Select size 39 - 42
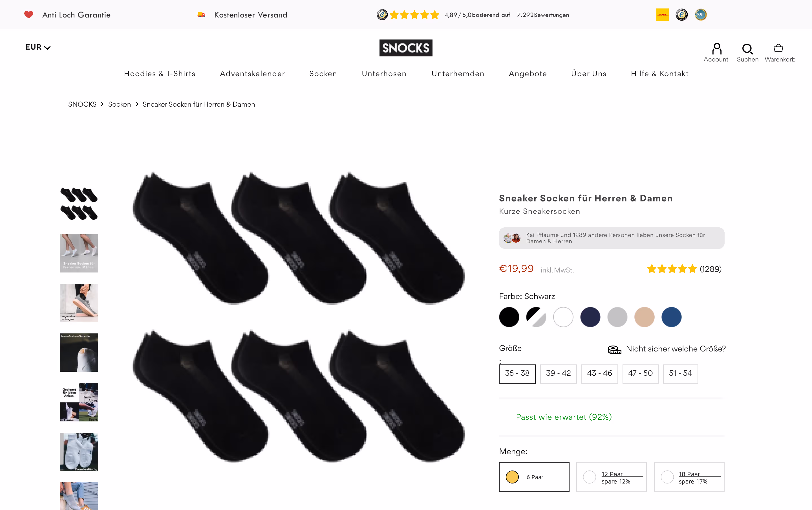The image size is (812, 510). click(x=558, y=373)
